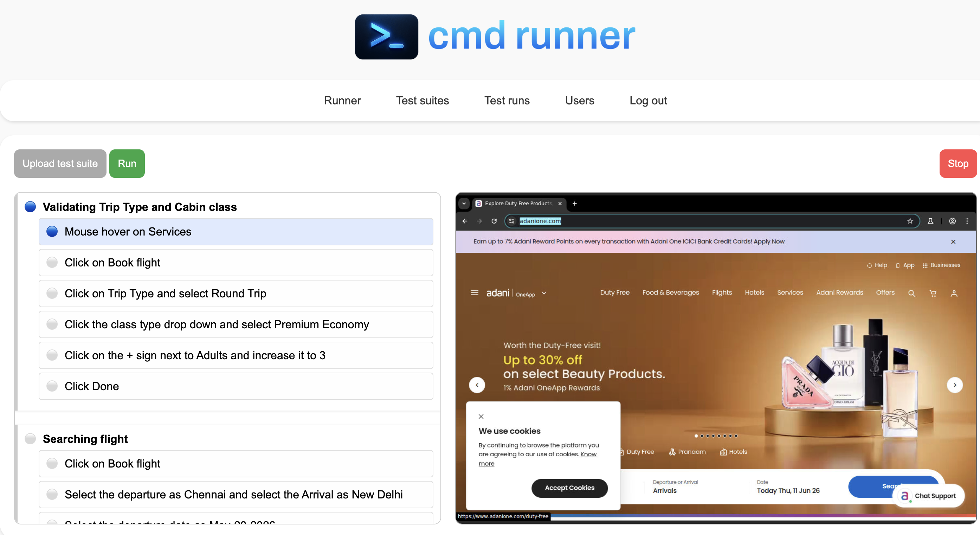Click the cmd runner terminal logo
The width and height of the screenshot is (980, 535).
[386, 37]
